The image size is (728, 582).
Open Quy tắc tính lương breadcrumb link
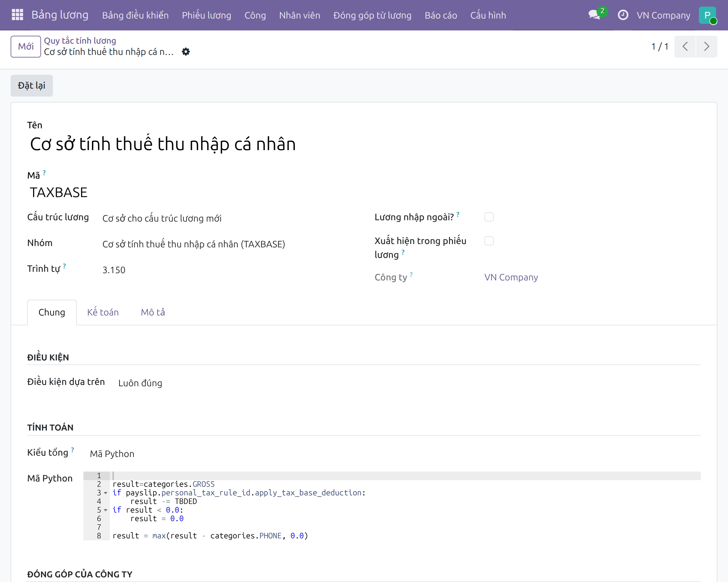tap(80, 40)
